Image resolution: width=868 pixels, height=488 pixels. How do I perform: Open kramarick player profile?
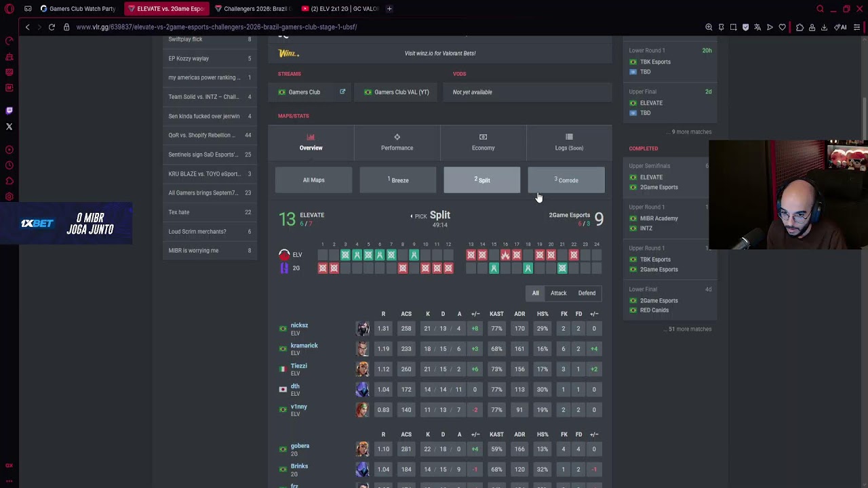coord(304,346)
